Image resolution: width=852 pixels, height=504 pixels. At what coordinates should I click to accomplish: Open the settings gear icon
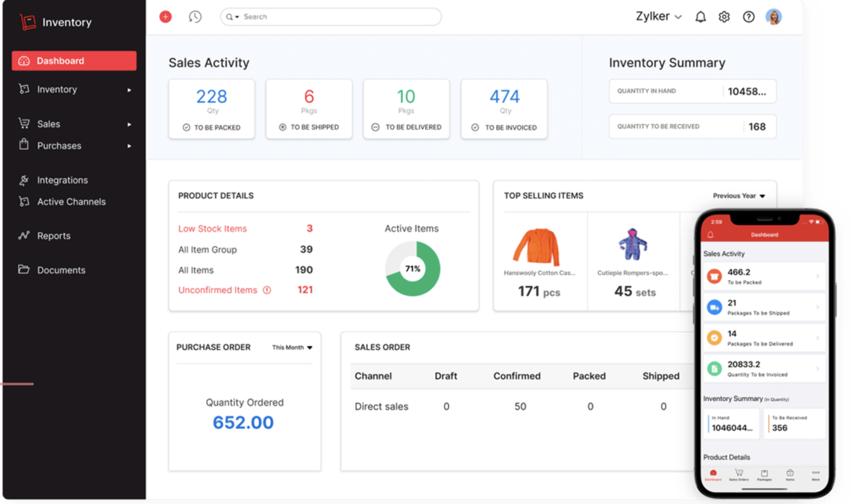[x=724, y=17]
